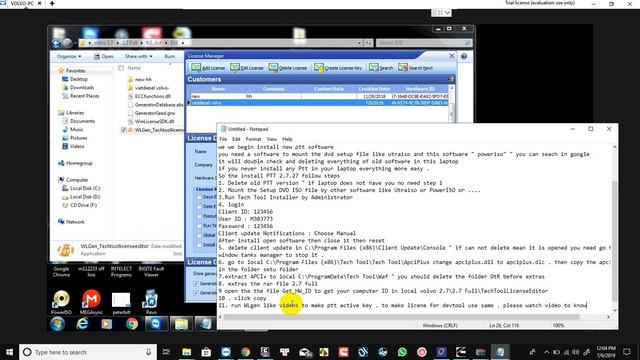Open the Organize dropdown in Explorer
This screenshot has width=640, height=360.
pos(69,56)
